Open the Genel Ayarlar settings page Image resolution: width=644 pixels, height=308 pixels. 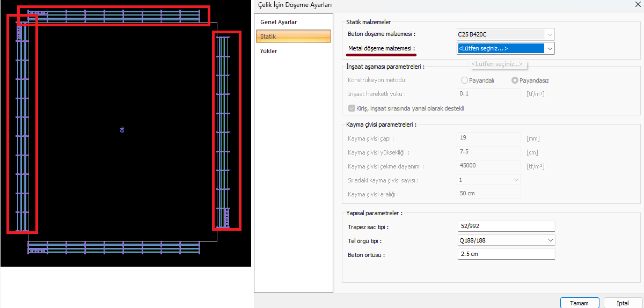point(293,22)
